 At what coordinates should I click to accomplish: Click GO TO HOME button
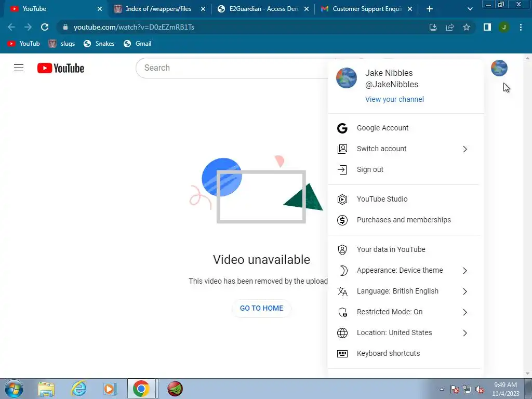click(x=261, y=309)
